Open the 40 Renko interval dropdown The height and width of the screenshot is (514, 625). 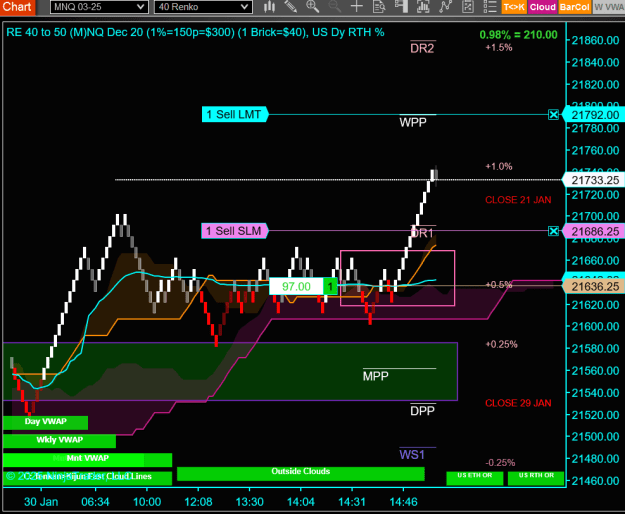point(203,7)
